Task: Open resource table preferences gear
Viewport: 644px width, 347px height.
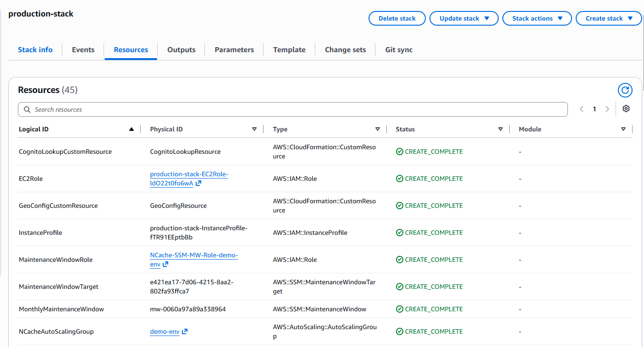Action: [626, 109]
